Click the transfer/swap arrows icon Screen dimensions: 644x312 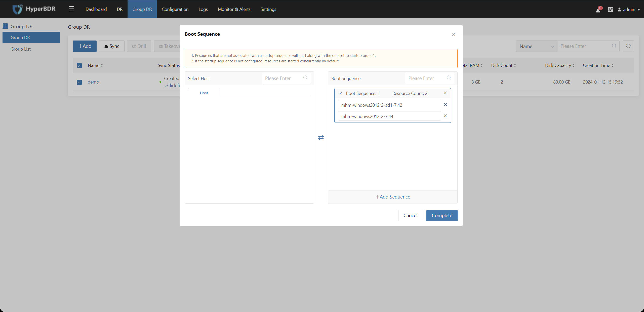click(x=321, y=138)
